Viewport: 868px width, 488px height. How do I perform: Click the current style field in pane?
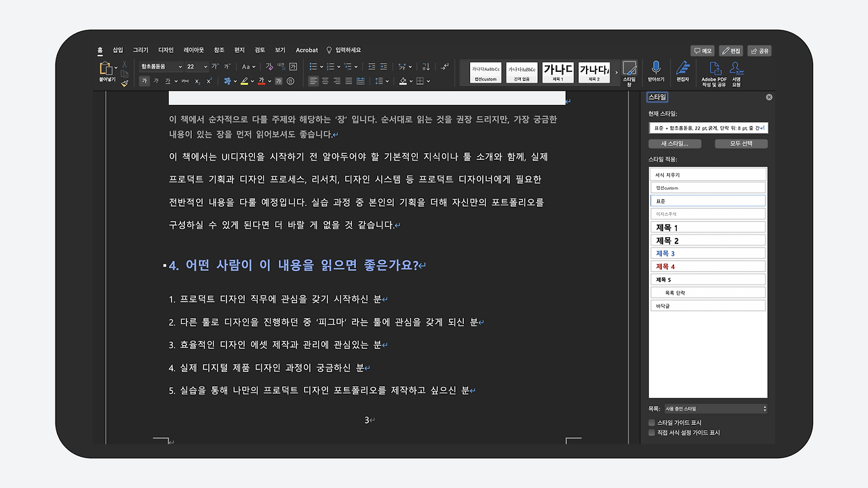coord(708,127)
